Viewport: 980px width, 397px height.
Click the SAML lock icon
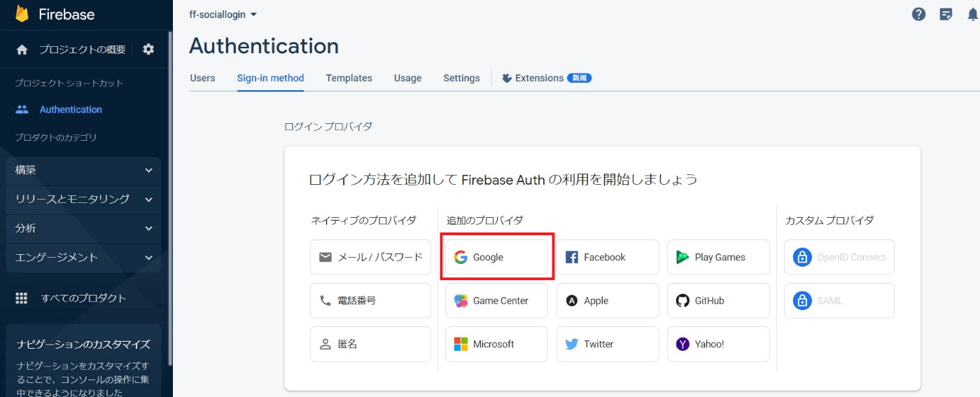[802, 300]
